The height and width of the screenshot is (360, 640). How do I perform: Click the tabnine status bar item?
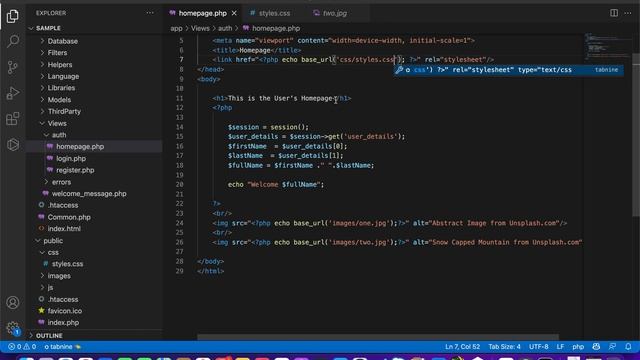62,347
